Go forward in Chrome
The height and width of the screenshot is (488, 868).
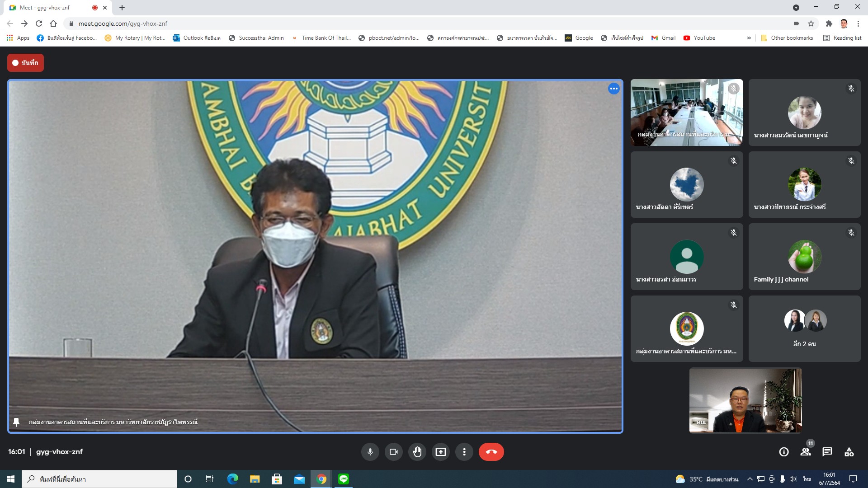point(24,23)
